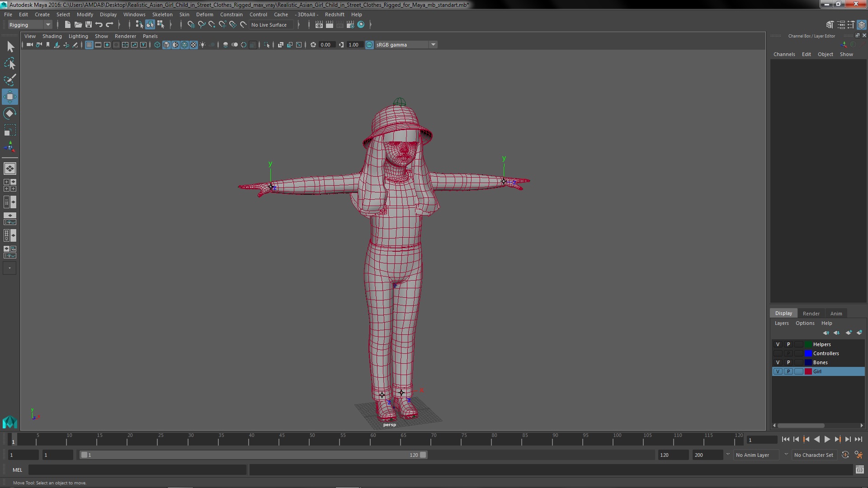Open Channels menu in Channel Box
The image size is (868, 488).
784,54
